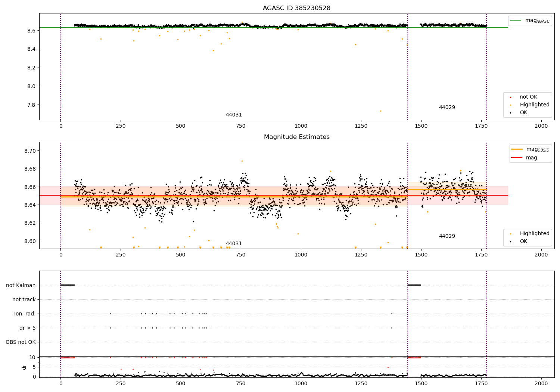Click the orange mag OBSID legend line
The height and width of the screenshot is (392, 560).
pos(517,149)
